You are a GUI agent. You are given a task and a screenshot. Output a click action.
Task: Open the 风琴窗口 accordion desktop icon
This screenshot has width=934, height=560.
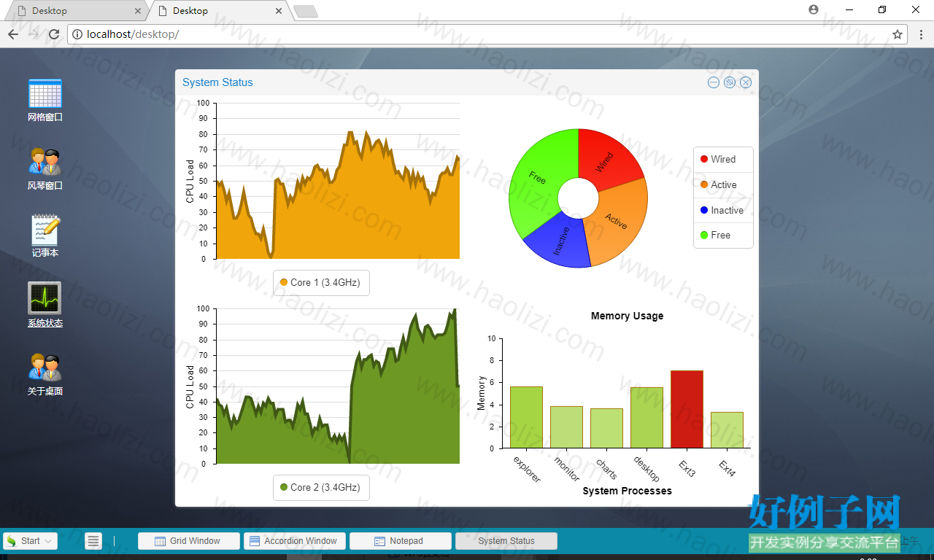(45, 168)
